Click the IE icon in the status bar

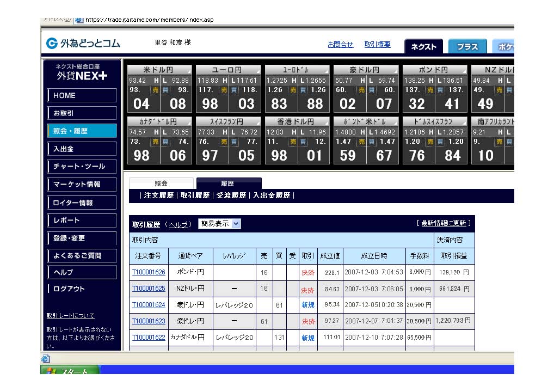(45, 359)
